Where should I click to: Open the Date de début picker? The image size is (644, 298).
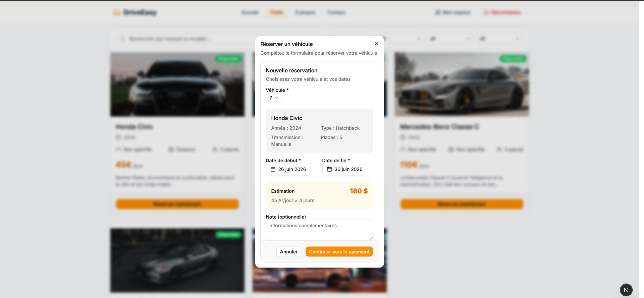(x=288, y=169)
